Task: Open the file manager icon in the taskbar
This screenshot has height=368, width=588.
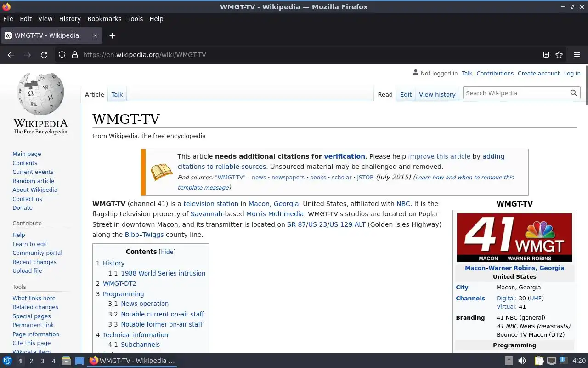Action: [x=66, y=361]
